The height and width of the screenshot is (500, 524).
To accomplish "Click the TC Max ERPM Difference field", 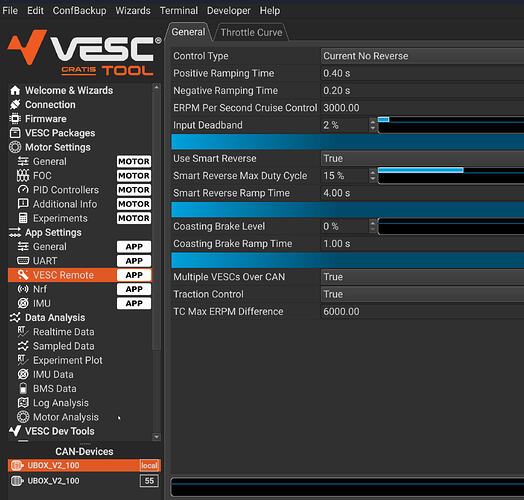I will 422,311.
